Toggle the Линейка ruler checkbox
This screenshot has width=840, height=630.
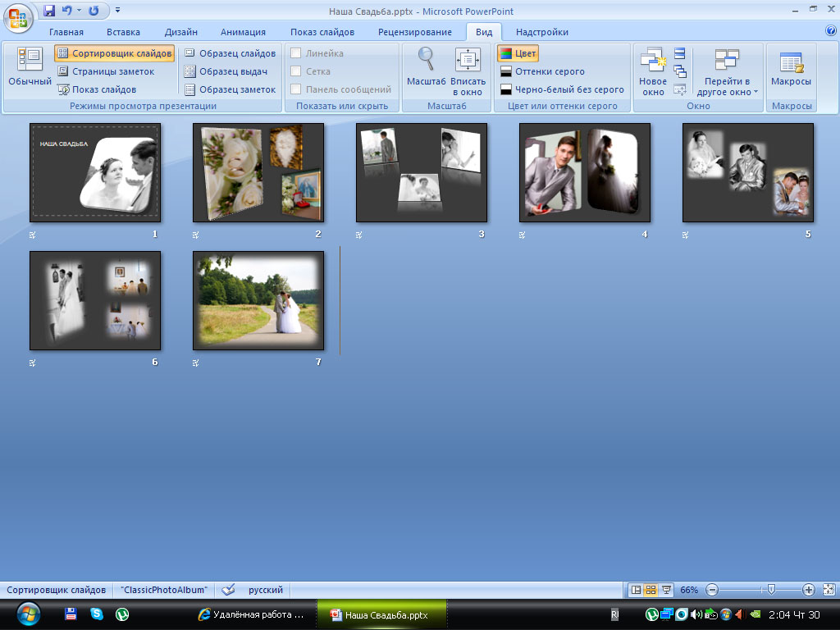click(x=296, y=53)
